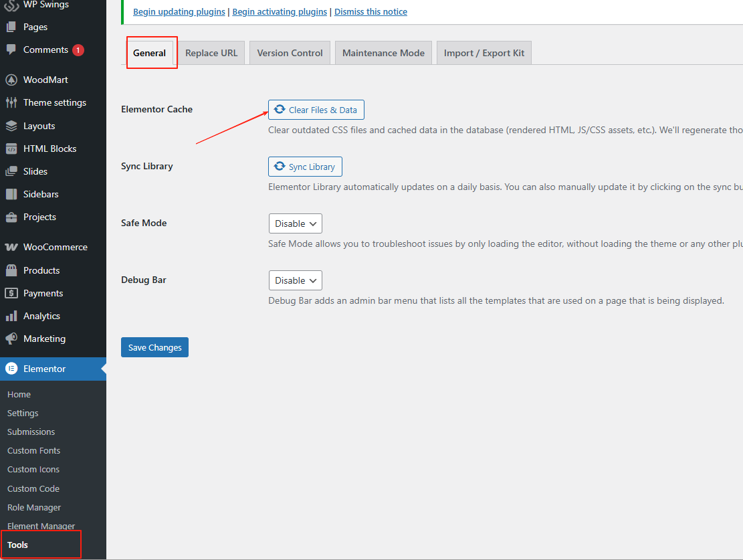Viewport: 743px width, 560px height.
Task: Click the Marketing megaphone icon
Action: [x=11, y=339]
